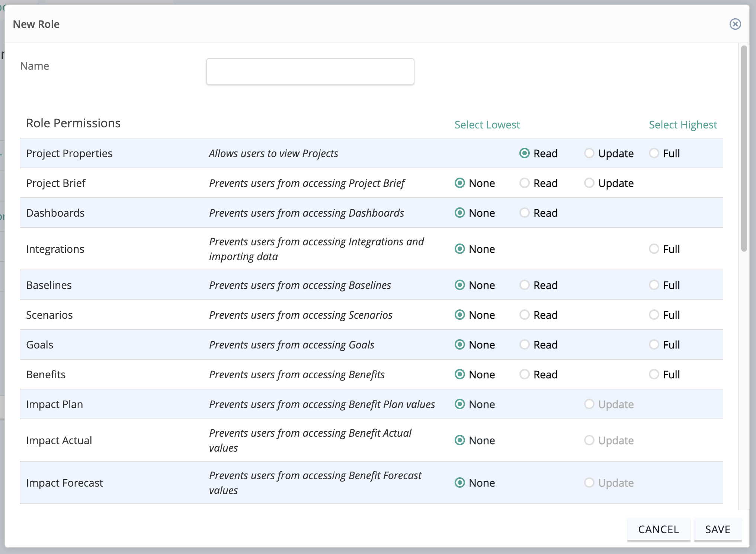The height and width of the screenshot is (554, 756).
Task: Select Full for Project Properties
Action: click(x=654, y=153)
